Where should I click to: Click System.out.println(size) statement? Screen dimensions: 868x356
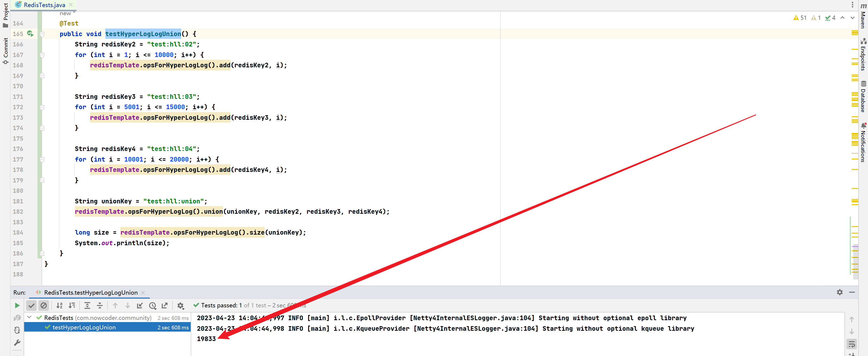coord(122,243)
